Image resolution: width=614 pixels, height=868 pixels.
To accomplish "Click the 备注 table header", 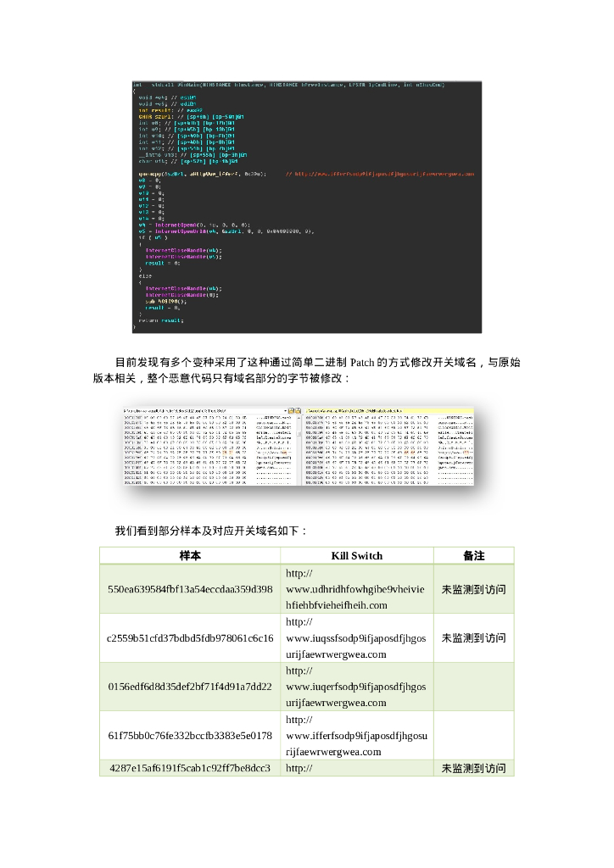I will tap(474, 556).
